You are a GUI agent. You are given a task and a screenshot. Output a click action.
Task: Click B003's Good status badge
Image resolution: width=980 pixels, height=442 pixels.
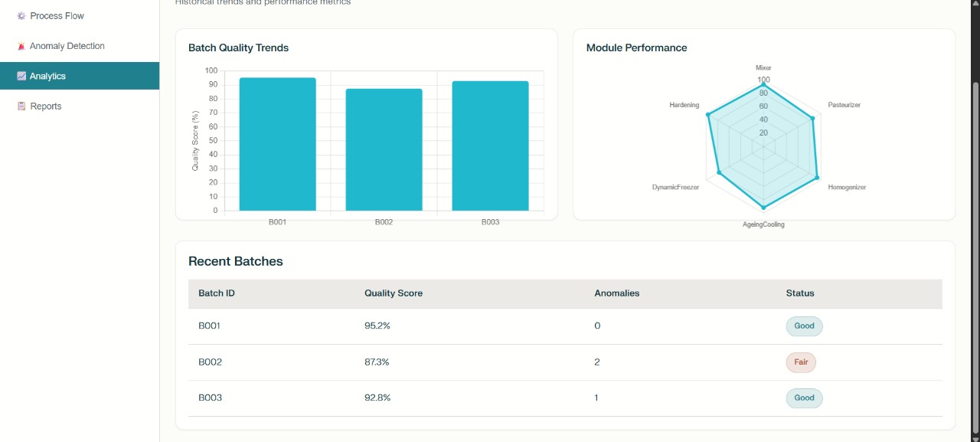pyautogui.click(x=804, y=398)
